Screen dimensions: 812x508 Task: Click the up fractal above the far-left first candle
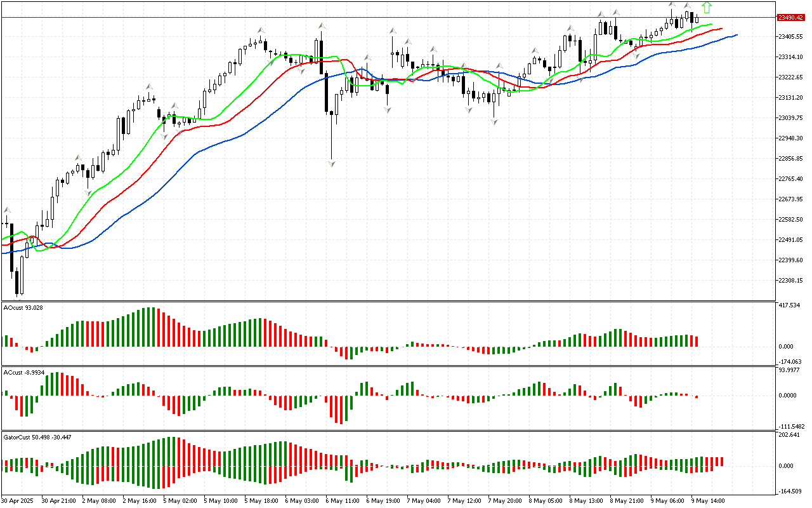tap(7, 210)
